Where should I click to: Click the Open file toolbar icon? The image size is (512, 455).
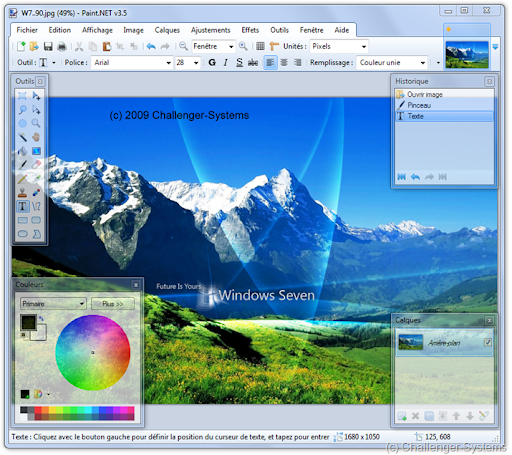(34, 46)
